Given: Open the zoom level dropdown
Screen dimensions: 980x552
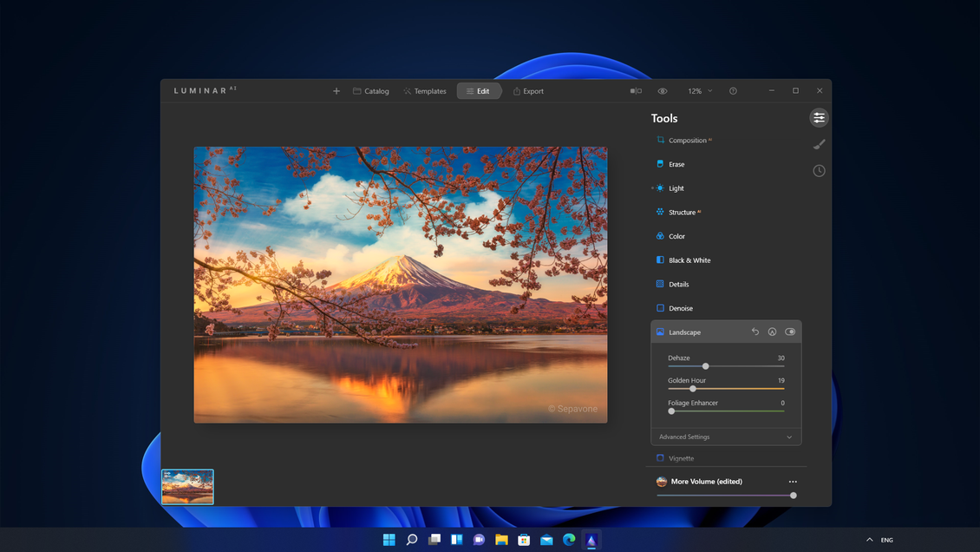Looking at the screenshot, I should 698,90.
